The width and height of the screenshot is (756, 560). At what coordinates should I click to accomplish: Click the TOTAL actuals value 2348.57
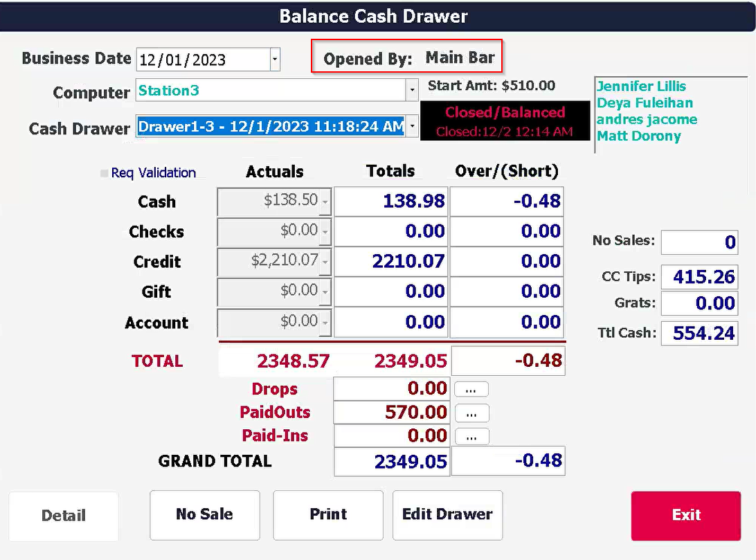293,361
